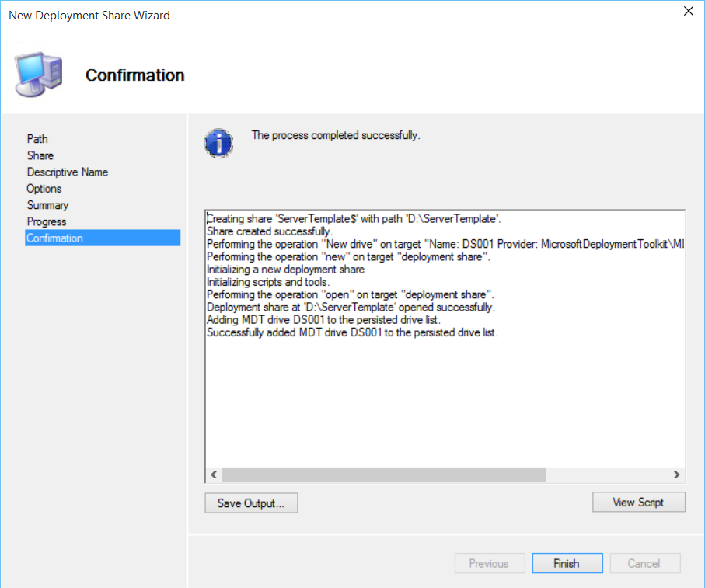This screenshot has height=588, width=705.
Task: Click the 'process completed successfully' message text
Action: (x=336, y=135)
